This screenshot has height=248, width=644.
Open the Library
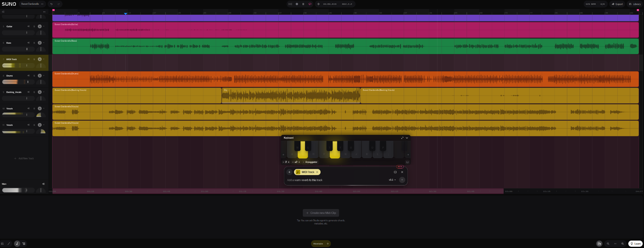635,4
